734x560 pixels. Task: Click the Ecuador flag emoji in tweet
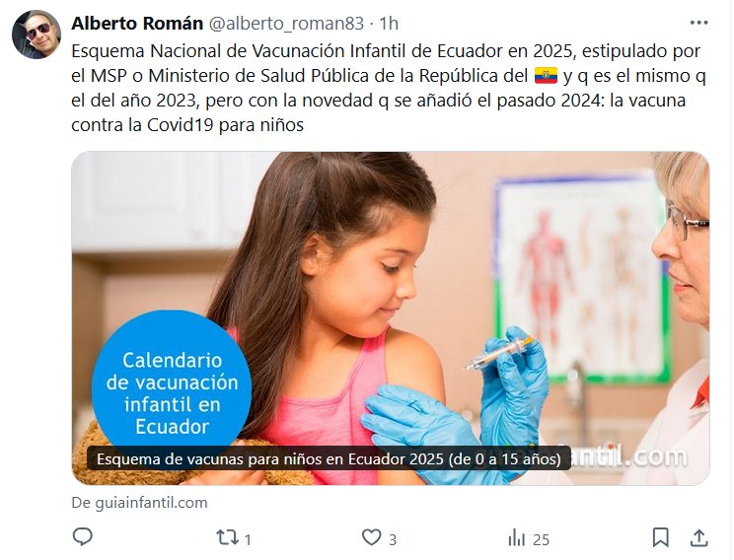546,76
